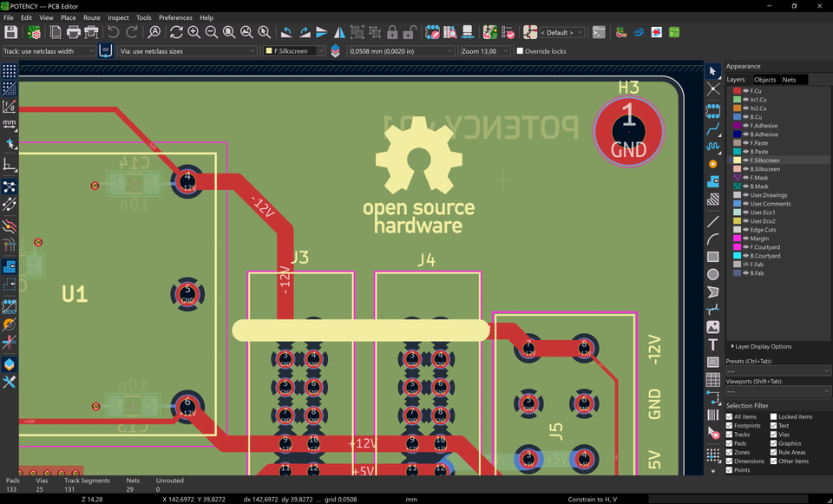The height and width of the screenshot is (504, 833).
Task: Click the Undo arrow
Action: pos(113,32)
